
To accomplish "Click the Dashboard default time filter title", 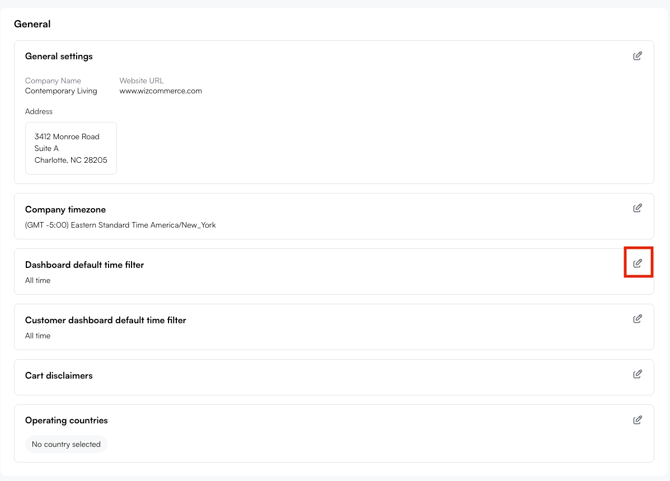I will pos(84,265).
